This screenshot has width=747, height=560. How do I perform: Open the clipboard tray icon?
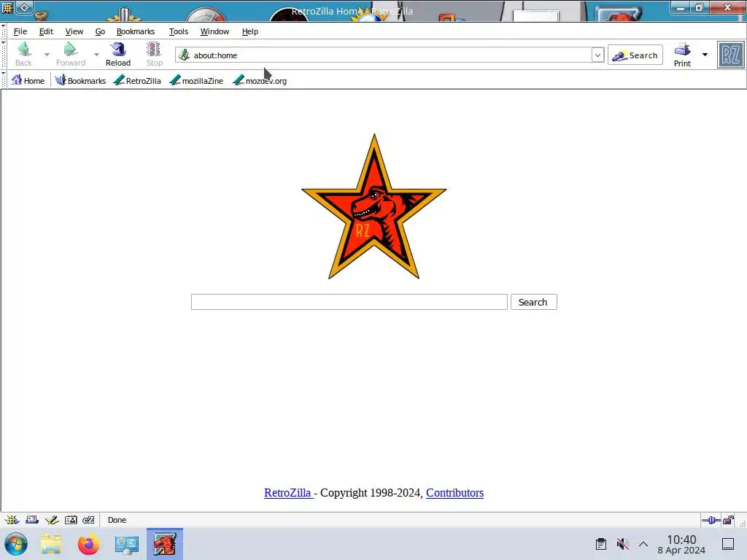(x=601, y=544)
